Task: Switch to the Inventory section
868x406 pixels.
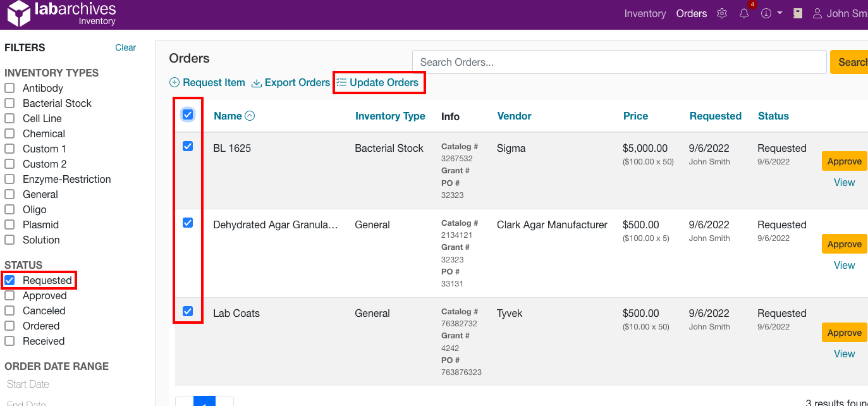Action: tap(645, 13)
